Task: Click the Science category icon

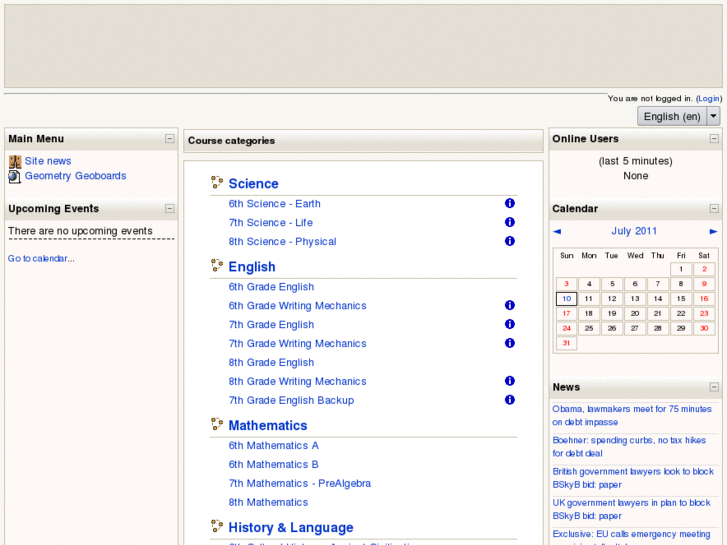Action: pos(217,183)
